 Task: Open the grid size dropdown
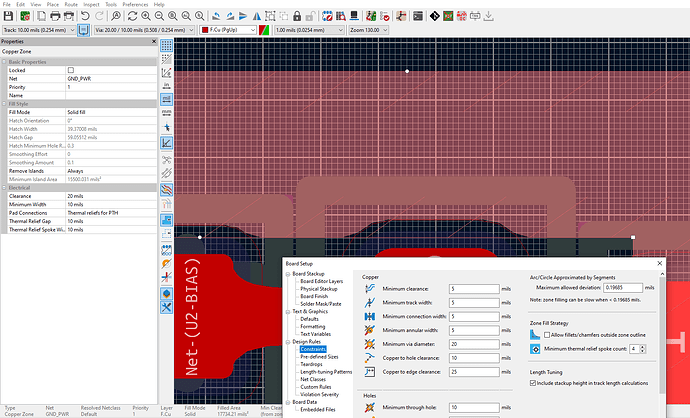point(309,30)
